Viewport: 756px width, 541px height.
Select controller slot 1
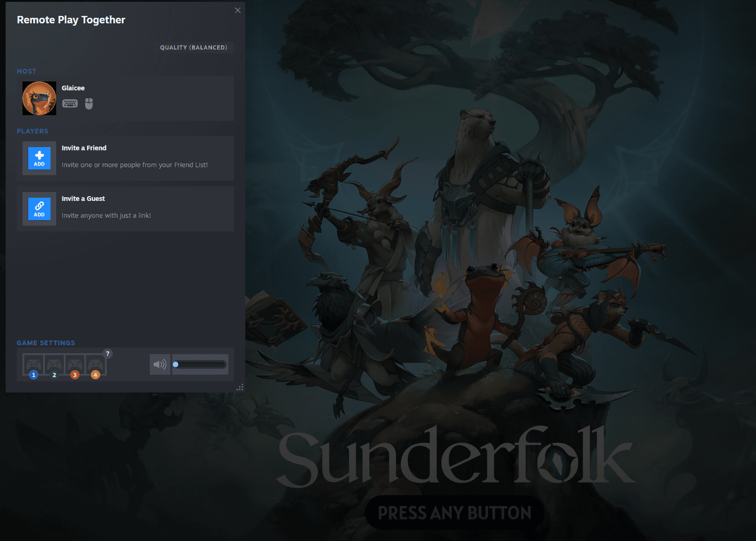pos(34,365)
